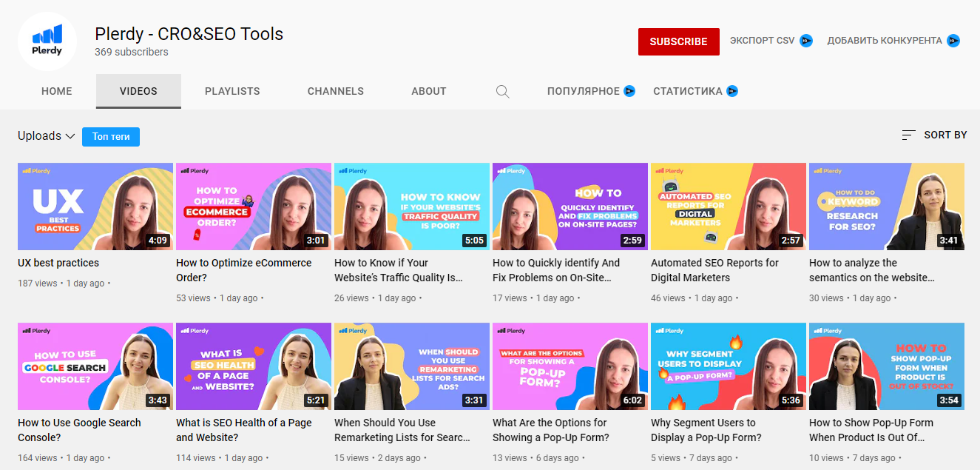This screenshot has height=470, width=980.
Task: Open the Remarketing Lists thumbnail
Action: pyautogui.click(x=412, y=366)
